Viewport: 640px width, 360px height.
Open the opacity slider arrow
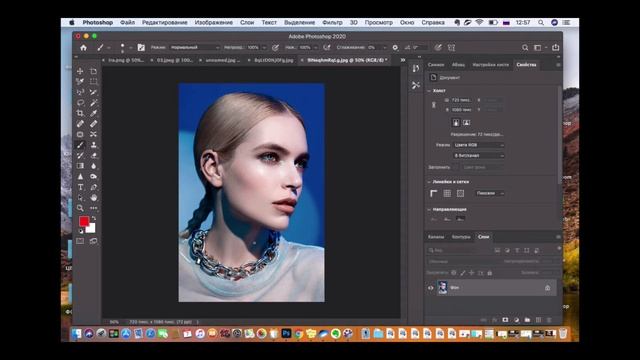tap(264, 48)
